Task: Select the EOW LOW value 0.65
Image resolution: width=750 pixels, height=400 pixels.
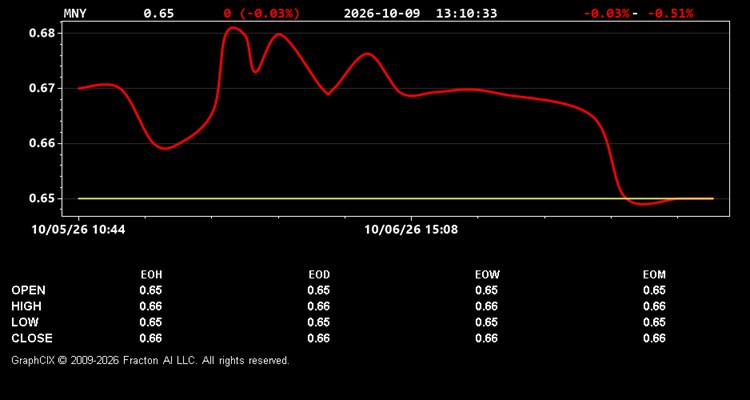Action: click(486, 322)
